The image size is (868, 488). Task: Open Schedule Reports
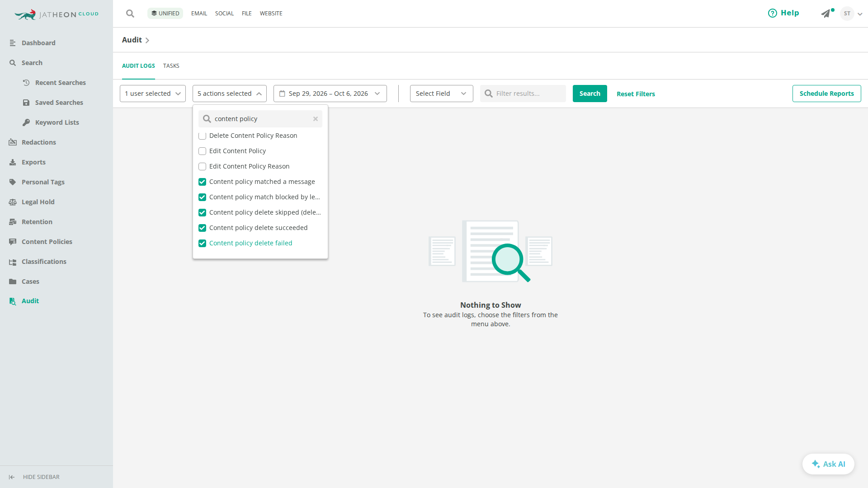(827, 94)
